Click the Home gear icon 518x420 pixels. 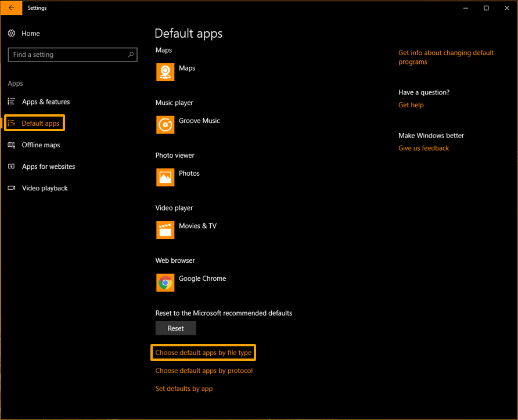pos(12,33)
